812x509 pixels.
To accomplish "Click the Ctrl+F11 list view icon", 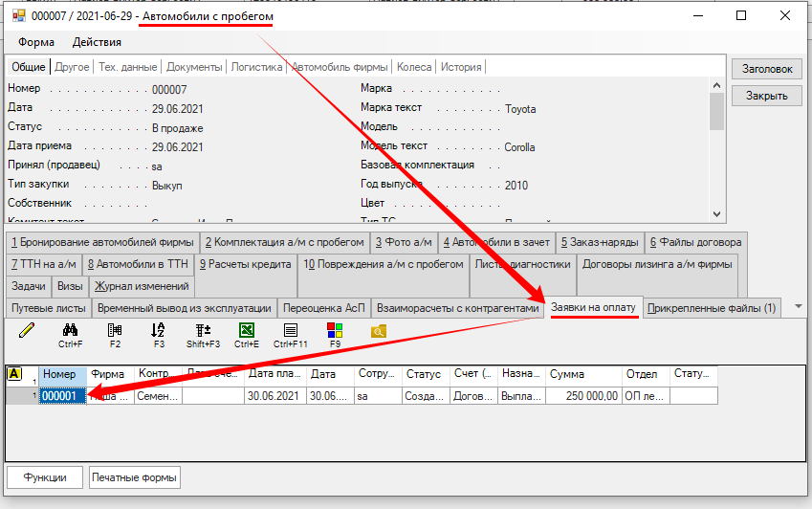I will [291, 331].
